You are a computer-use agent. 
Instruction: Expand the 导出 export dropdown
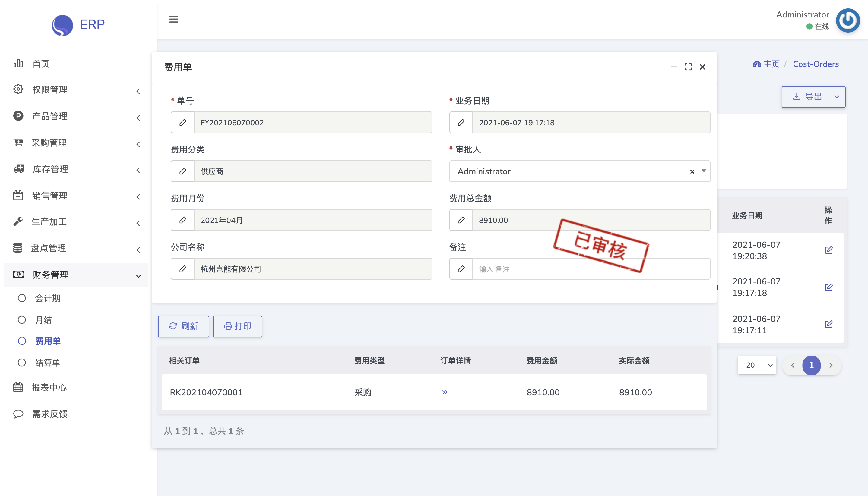(836, 97)
